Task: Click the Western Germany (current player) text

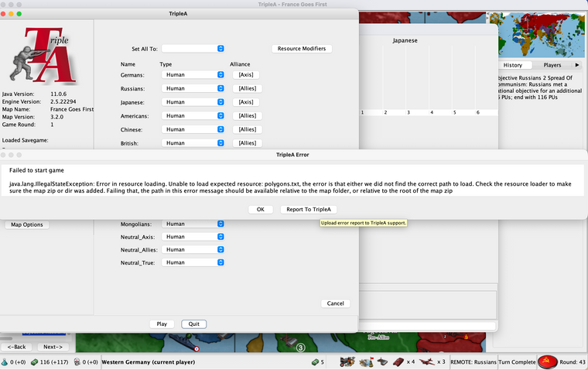Action: coord(149,362)
